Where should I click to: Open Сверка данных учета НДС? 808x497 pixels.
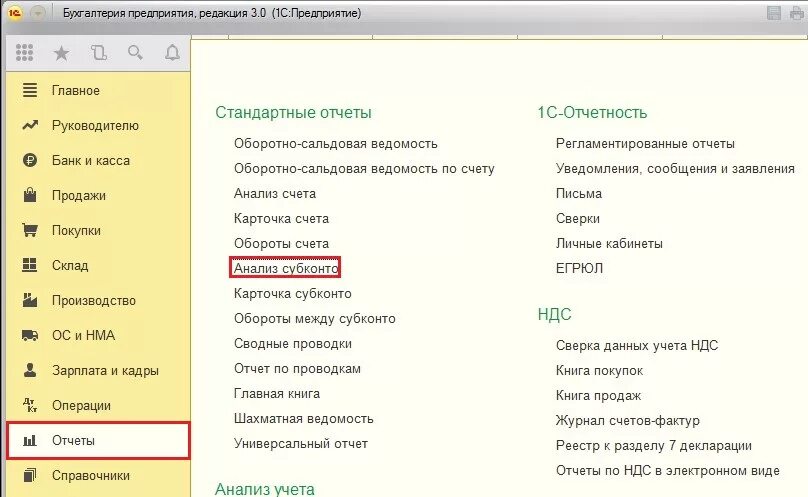click(x=637, y=345)
